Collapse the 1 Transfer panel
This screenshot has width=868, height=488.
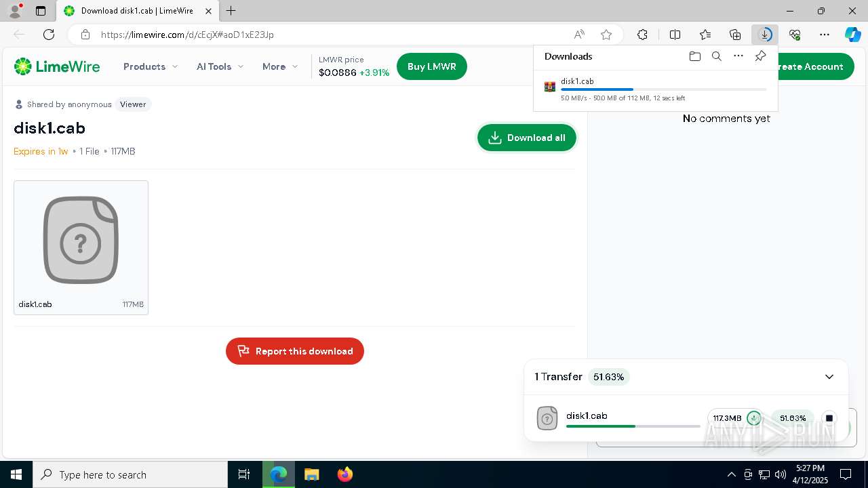829,377
